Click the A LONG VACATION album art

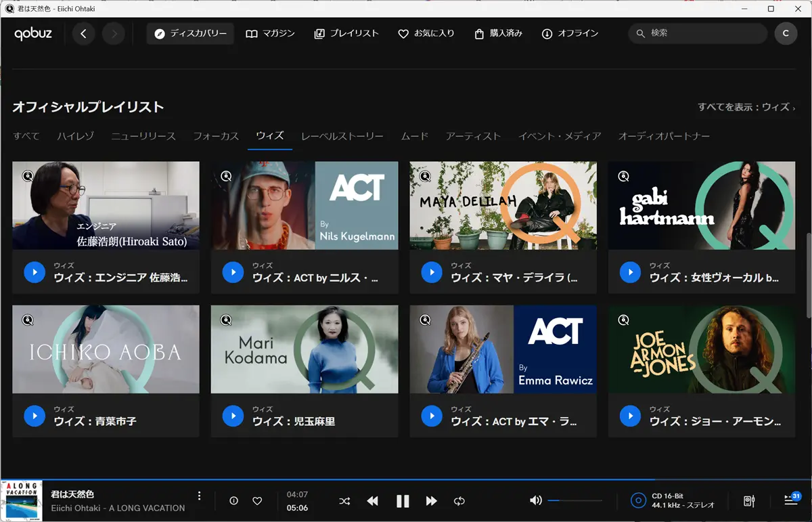click(21, 501)
